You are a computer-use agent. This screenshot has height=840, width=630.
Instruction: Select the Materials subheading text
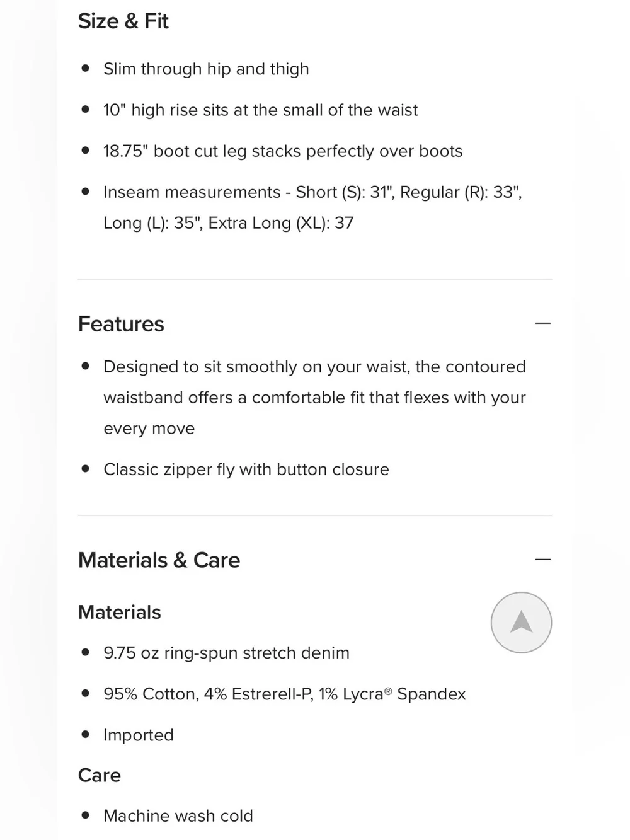[120, 613]
